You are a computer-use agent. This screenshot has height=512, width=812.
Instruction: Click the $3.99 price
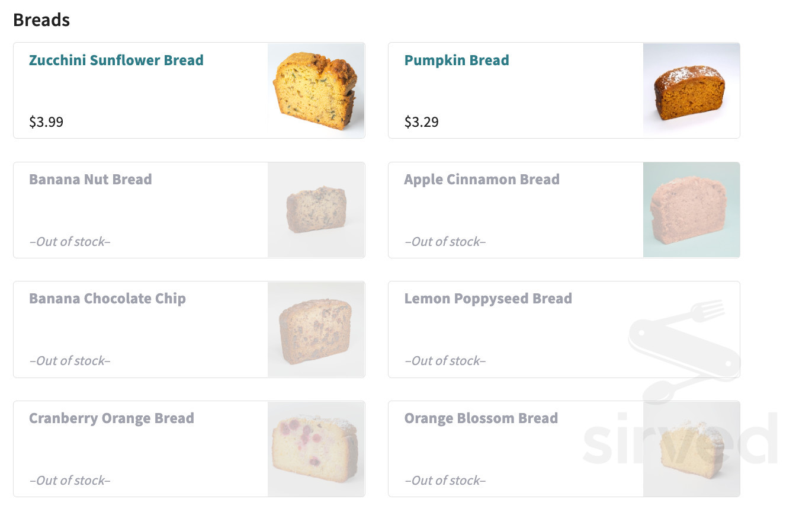click(x=46, y=122)
